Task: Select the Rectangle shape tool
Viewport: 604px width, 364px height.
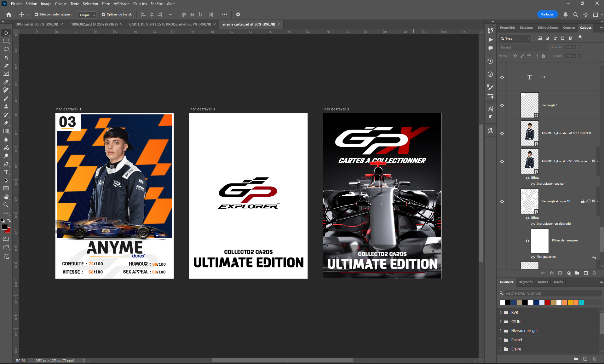Action: click(6, 188)
